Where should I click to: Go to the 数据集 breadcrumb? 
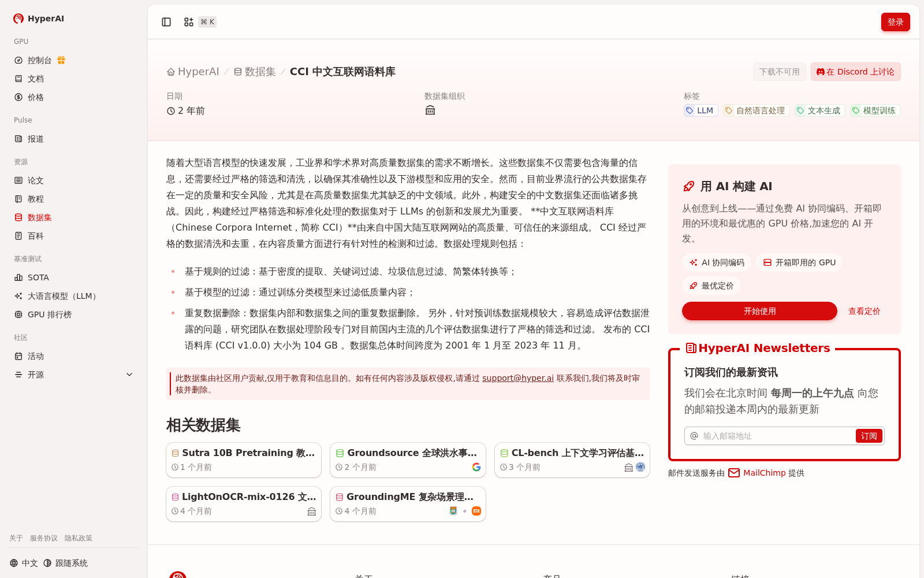(x=255, y=72)
